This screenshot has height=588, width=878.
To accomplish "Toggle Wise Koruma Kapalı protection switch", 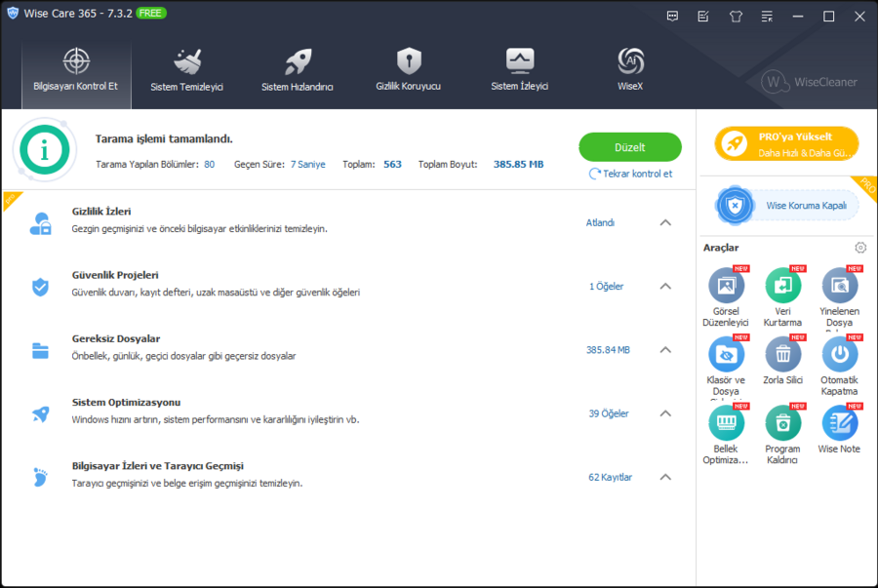I will pyautogui.click(x=786, y=206).
